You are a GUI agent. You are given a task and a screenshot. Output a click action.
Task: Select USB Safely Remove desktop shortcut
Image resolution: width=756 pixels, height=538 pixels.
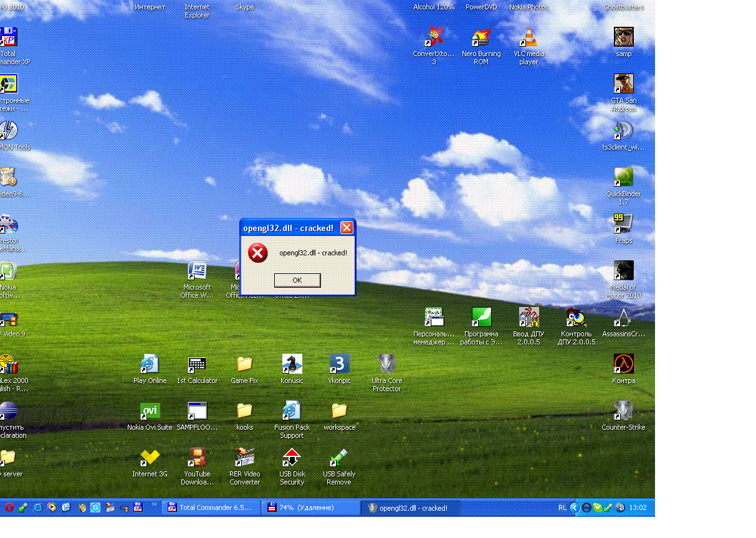[x=339, y=467]
